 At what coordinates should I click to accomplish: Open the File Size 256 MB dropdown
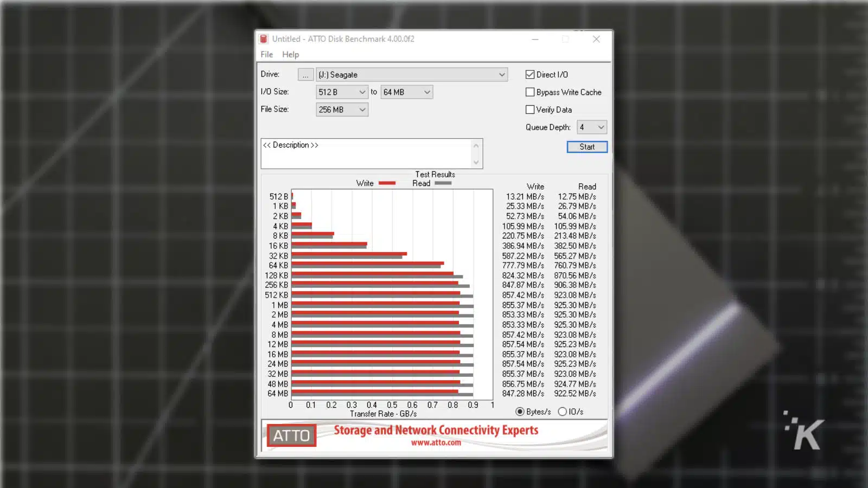pos(362,110)
